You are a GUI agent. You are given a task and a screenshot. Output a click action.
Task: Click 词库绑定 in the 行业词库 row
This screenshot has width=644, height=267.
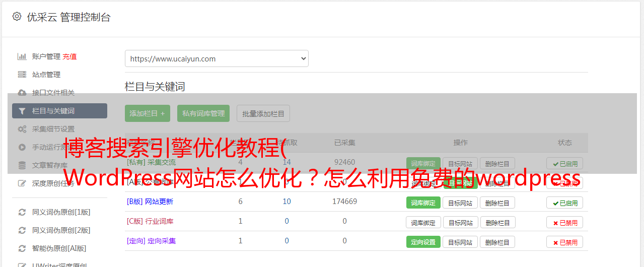tap(423, 222)
